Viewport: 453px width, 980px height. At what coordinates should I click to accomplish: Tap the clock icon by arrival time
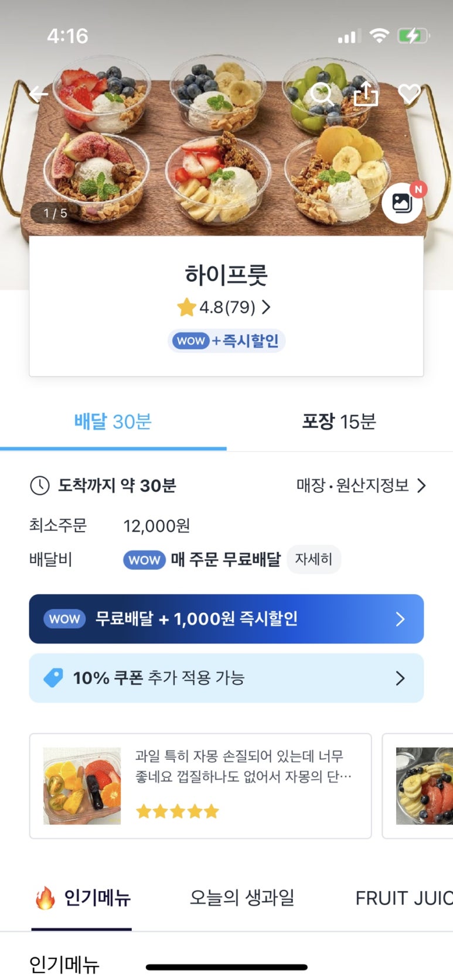pyautogui.click(x=40, y=485)
